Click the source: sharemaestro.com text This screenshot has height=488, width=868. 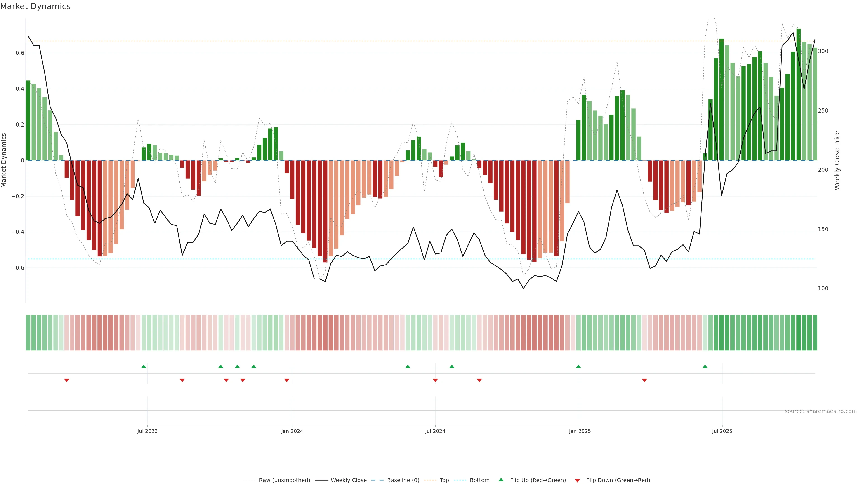click(821, 411)
